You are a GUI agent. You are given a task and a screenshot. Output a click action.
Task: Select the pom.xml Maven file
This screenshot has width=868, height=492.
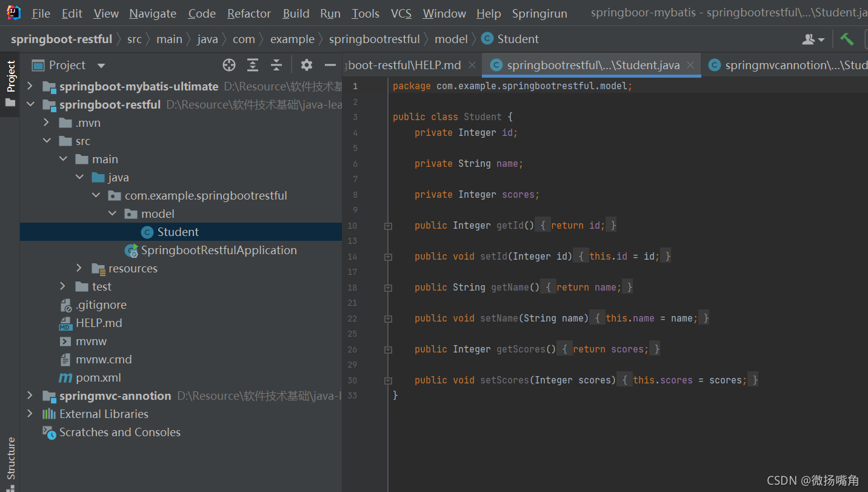[x=98, y=377]
